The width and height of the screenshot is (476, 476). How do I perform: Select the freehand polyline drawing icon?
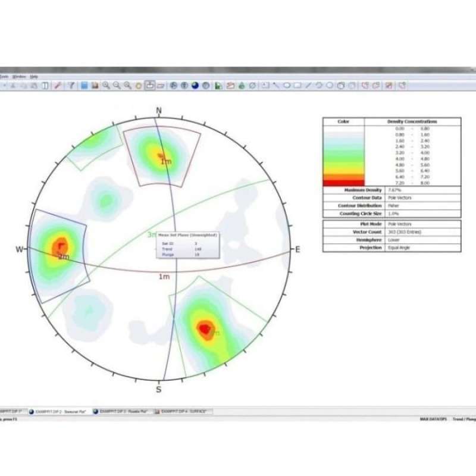[x=319, y=85]
